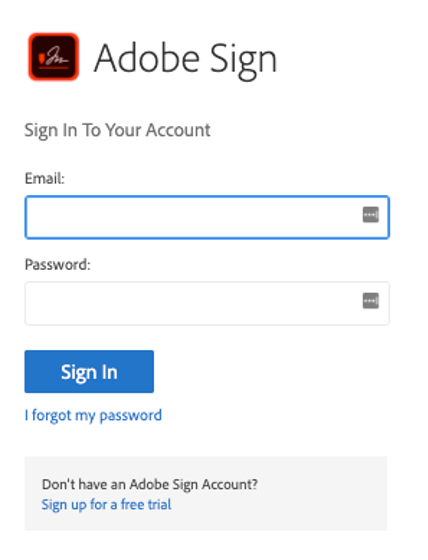Place cursor at the start of the Email box
This screenshot has height=560, width=428.
[32, 217]
